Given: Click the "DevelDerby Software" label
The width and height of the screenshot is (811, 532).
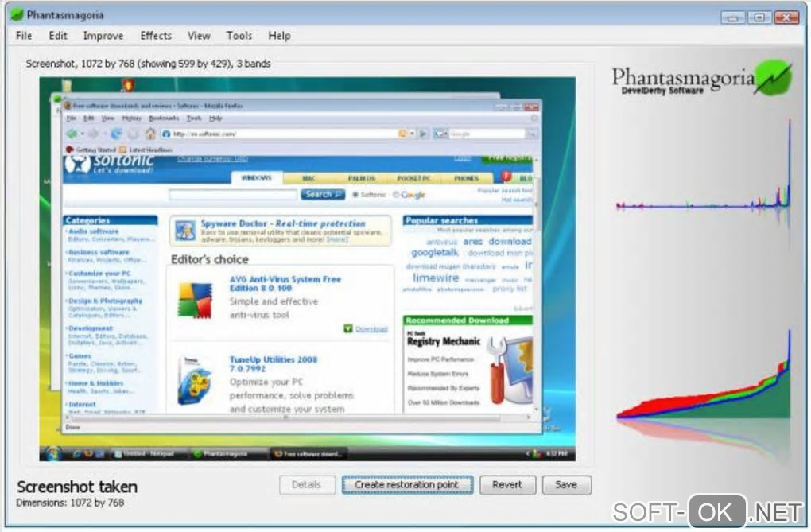Looking at the screenshot, I should (x=662, y=91).
